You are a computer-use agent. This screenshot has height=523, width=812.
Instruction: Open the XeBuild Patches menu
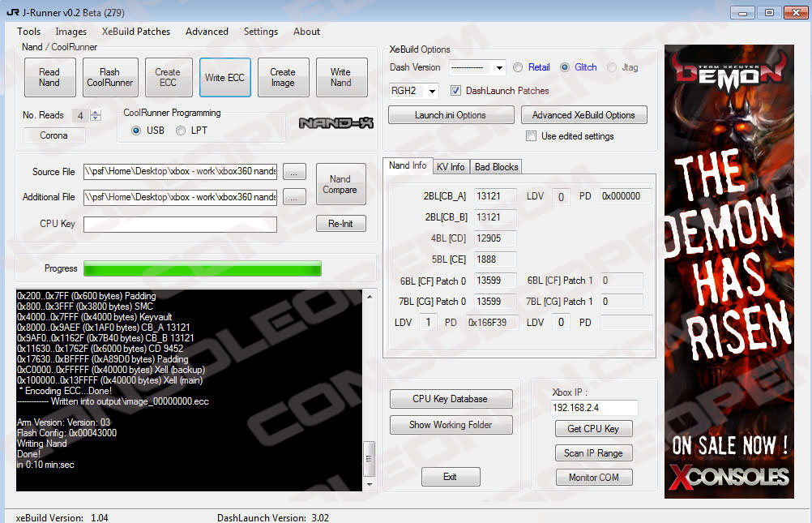(x=136, y=32)
